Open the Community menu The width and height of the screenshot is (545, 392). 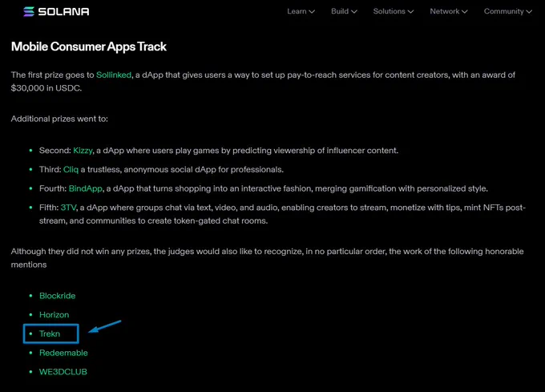(508, 11)
